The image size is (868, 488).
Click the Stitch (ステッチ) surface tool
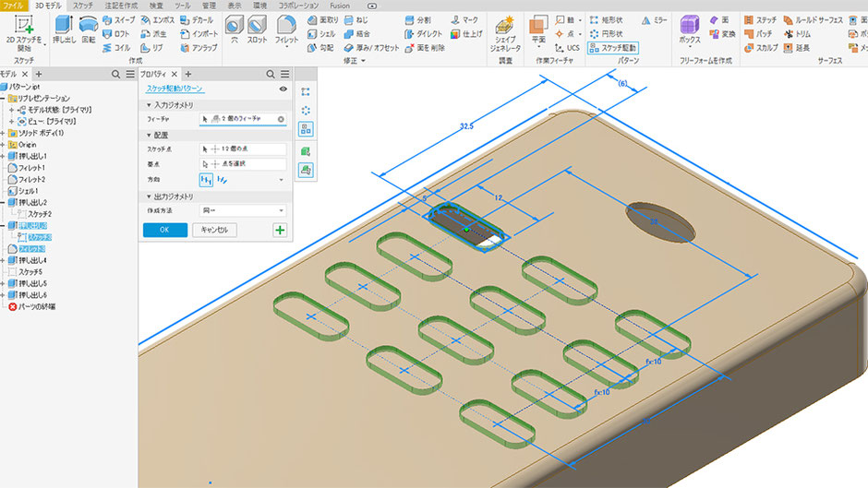[x=760, y=20]
